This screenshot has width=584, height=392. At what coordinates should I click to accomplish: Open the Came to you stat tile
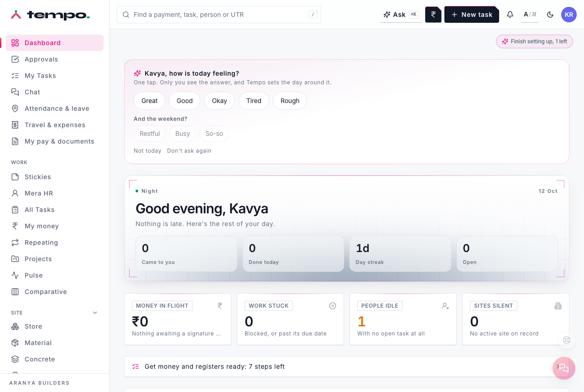(x=186, y=253)
